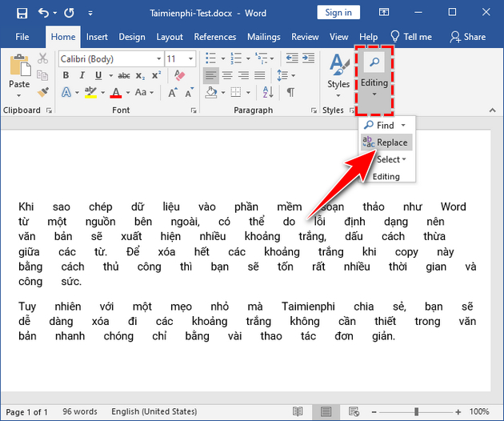Switch to the Mailings tab

[x=263, y=37]
